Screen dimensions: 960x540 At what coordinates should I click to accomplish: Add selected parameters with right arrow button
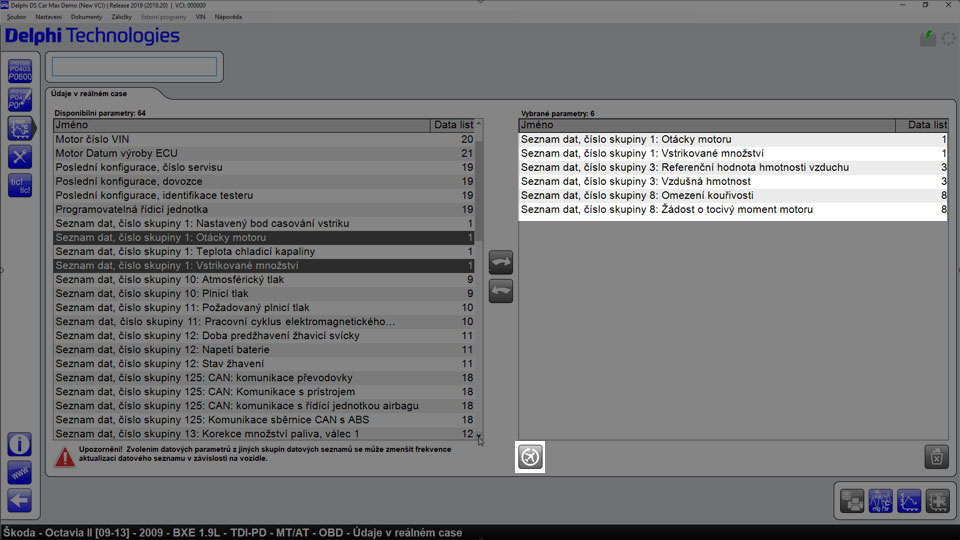pyautogui.click(x=501, y=262)
